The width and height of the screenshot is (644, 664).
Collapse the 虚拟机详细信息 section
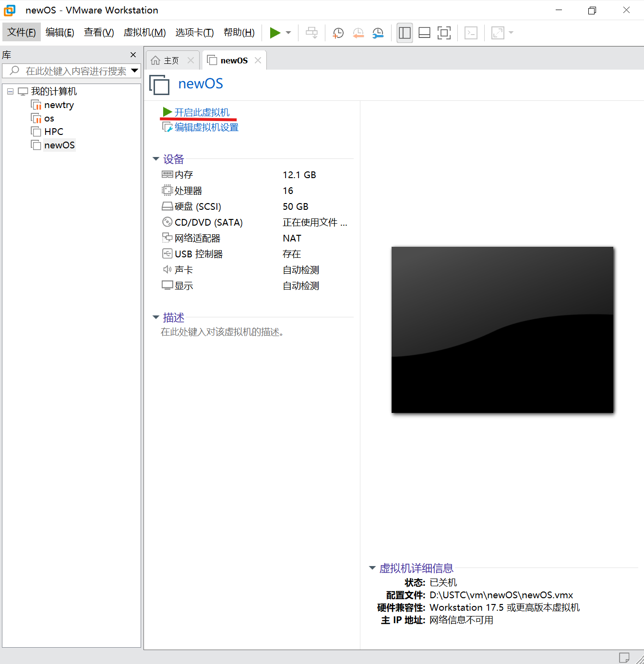coord(372,568)
